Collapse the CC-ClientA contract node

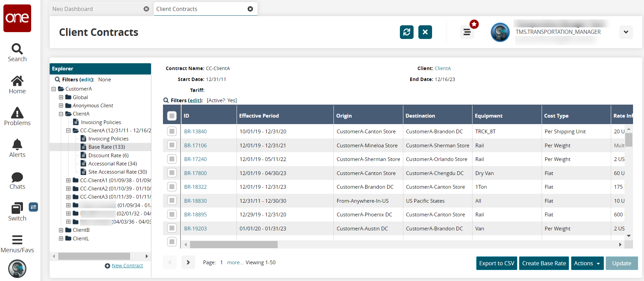(x=68, y=130)
